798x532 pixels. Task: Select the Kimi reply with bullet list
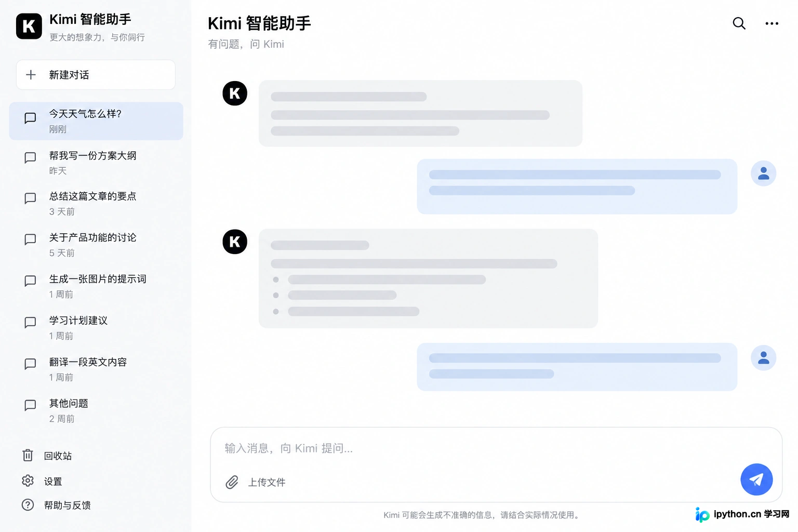[428, 278]
